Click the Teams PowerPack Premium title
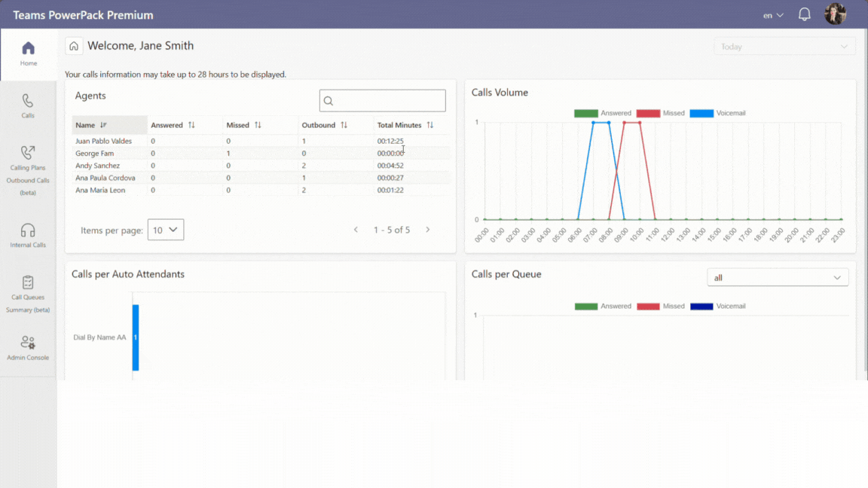The height and width of the screenshot is (488, 868). click(83, 15)
